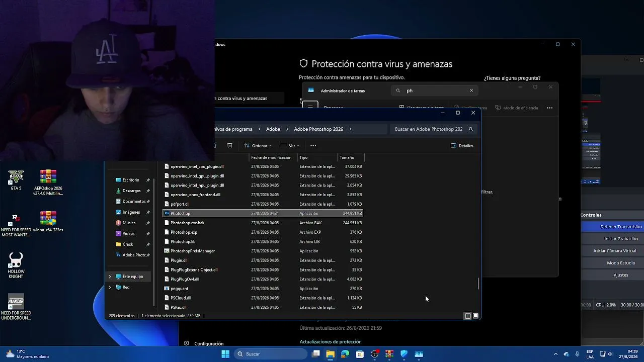The width and height of the screenshot is (644, 362).
Task: Click the Buscar en Adobe Photoshop search field
Action: point(434,129)
